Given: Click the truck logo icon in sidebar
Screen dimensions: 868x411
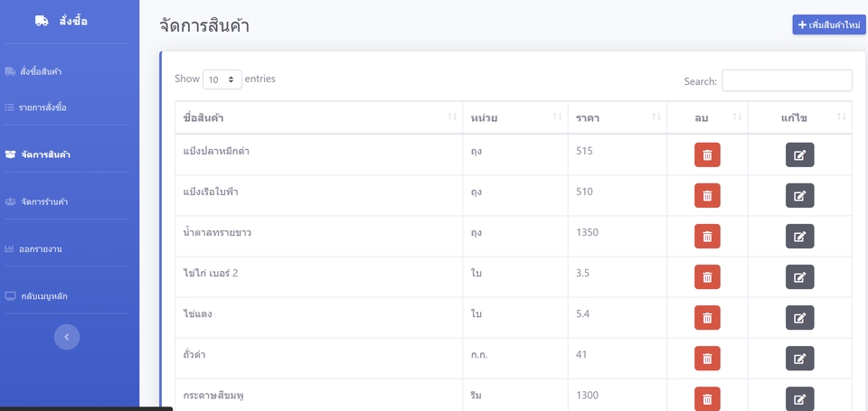Looking at the screenshot, I should pos(42,21).
